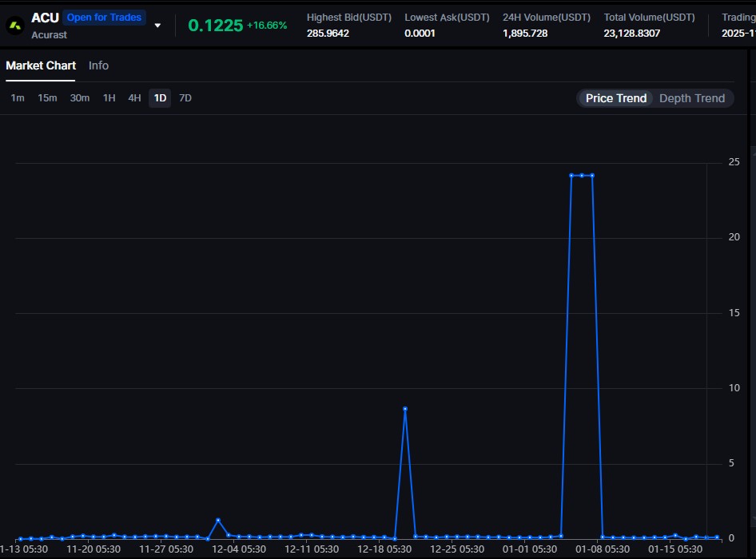Image resolution: width=756 pixels, height=559 pixels.
Task: Toggle chart to Price Trend view
Action: tap(615, 98)
